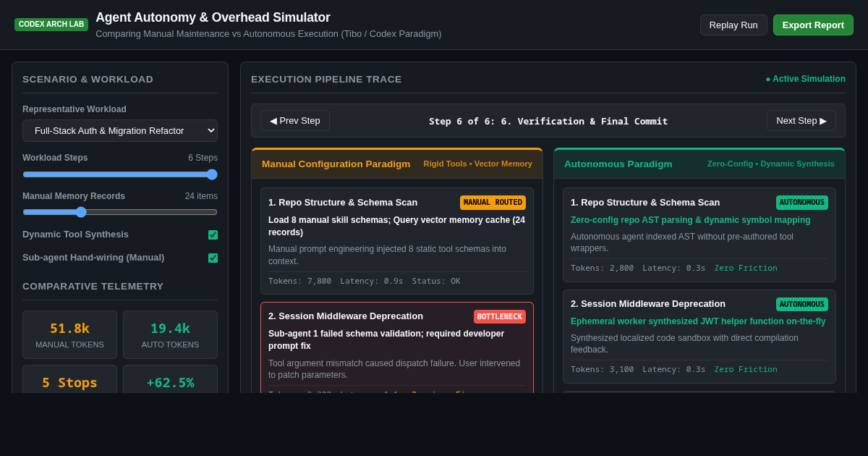The image size is (868, 456).
Task: Adjust the Manual Memory Records slider
Action: pos(120,212)
